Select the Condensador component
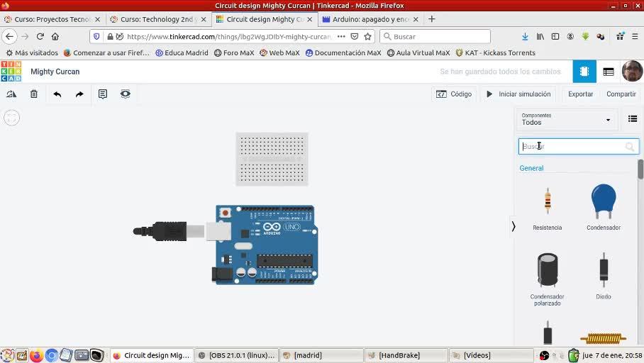The width and height of the screenshot is (644, 363). (x=604, y=207)
